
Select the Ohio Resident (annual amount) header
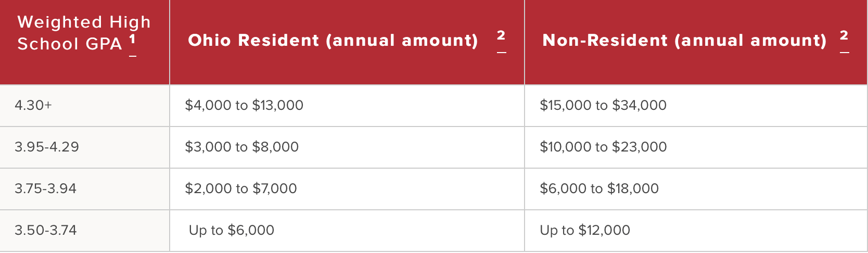pos(347,42)
